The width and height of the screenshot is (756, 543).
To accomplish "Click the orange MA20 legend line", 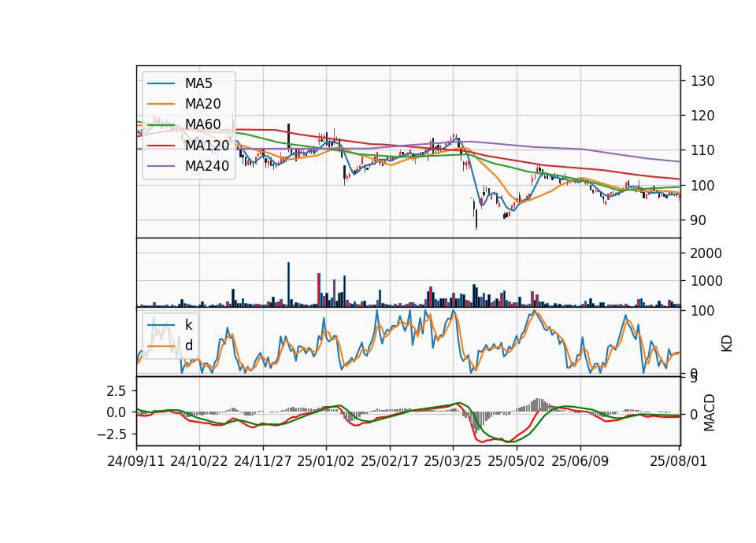I will 161,104.
